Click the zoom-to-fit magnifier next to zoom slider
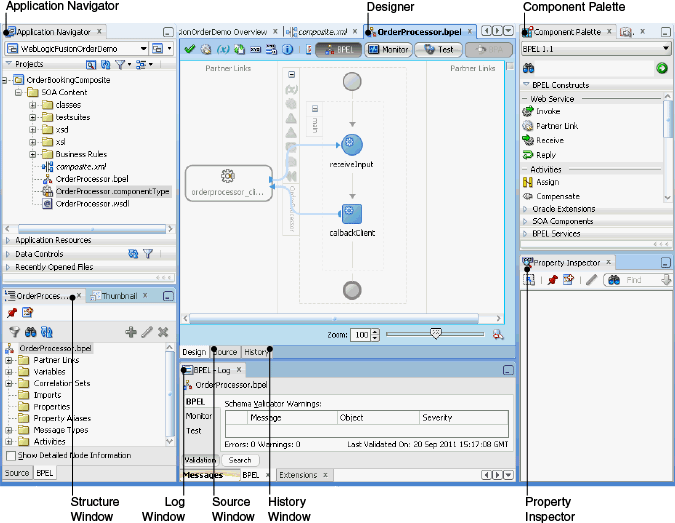 [x=498, y=334]
